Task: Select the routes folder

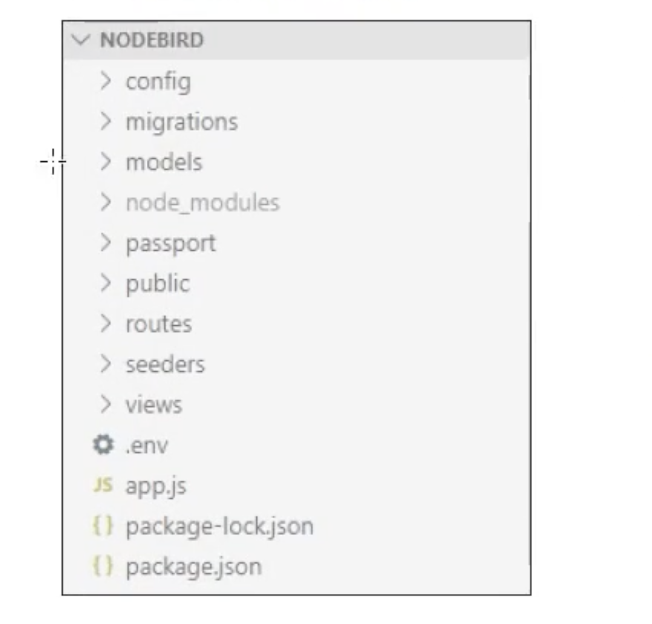Action: click(296, 324)
